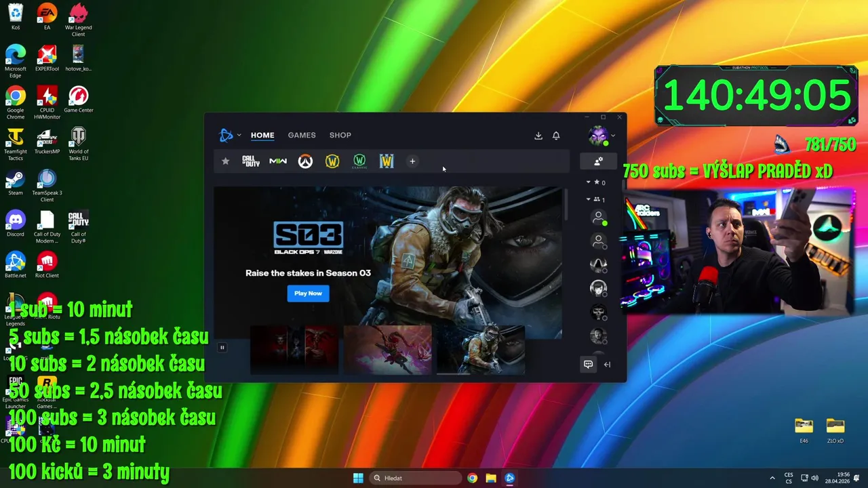Expand the dropdown arrow beside Battle.net logo
Image resolution: width=868 pixels, height=488 pixels.
tap(239, 136)
